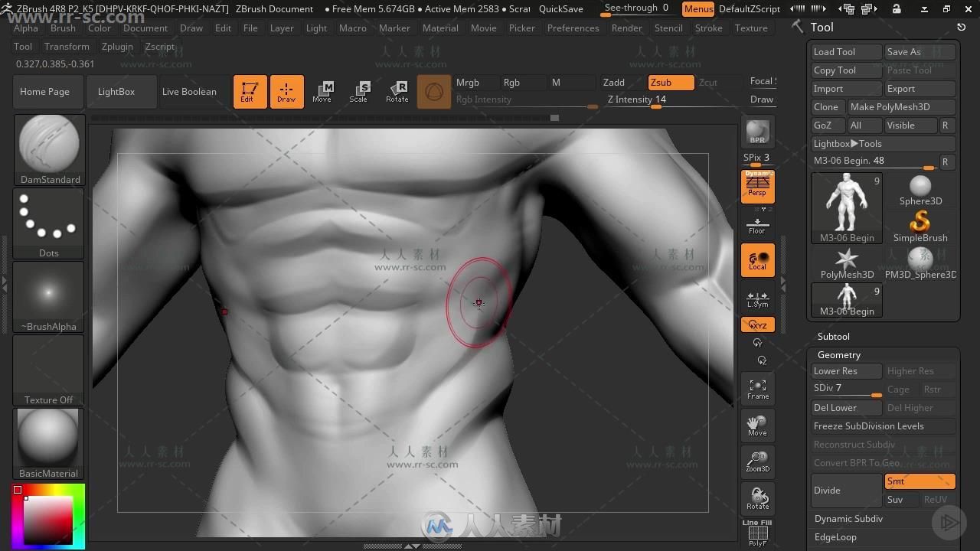Select the Move transform tool
This screenshot has width=980, height=551.
click(322, 92)
